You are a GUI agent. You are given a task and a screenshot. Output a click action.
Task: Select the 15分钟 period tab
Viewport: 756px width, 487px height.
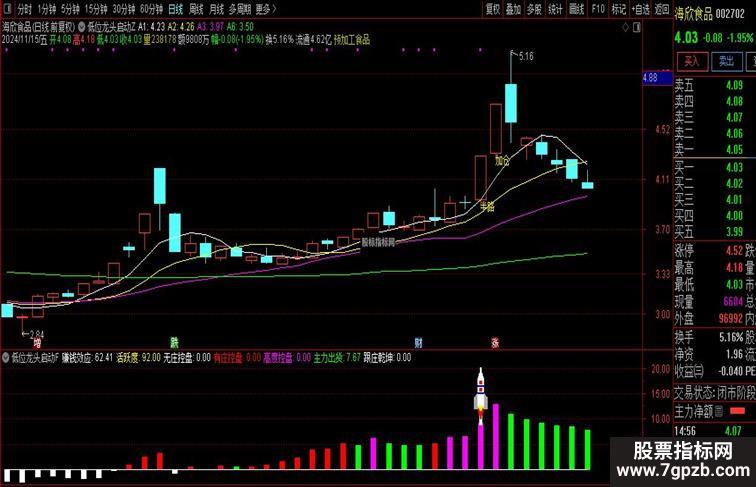coord(95,9)
